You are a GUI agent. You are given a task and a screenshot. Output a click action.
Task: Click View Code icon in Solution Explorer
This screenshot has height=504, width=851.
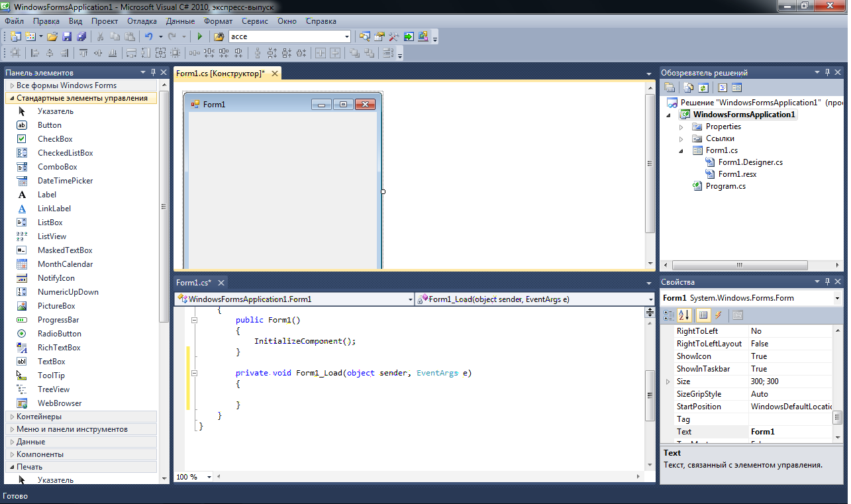coord(723,87)
